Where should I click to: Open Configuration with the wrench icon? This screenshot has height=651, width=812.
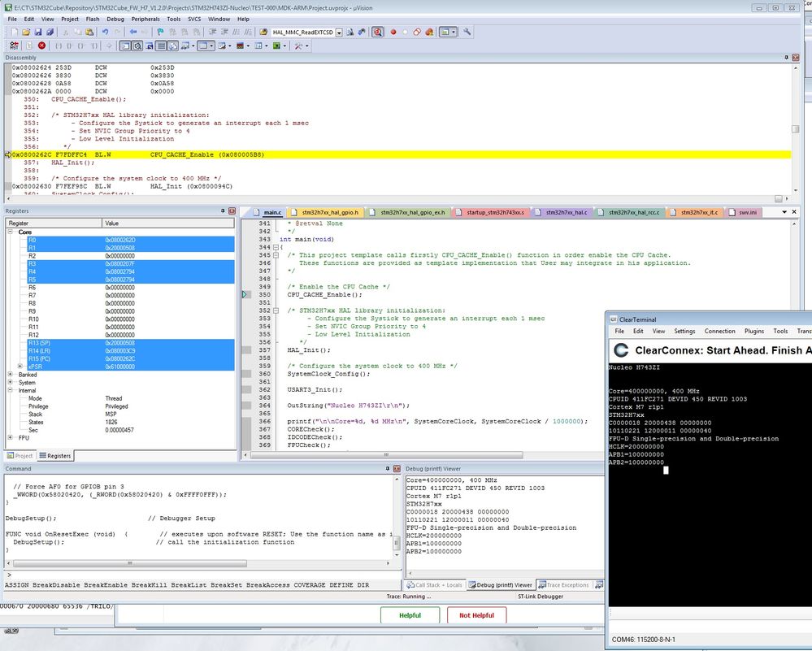pos(467,33)
